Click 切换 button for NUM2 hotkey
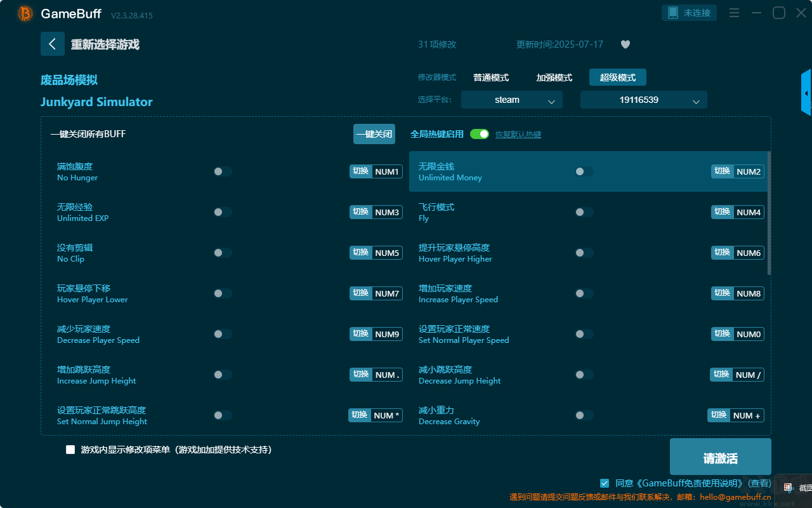 point(723,171)
